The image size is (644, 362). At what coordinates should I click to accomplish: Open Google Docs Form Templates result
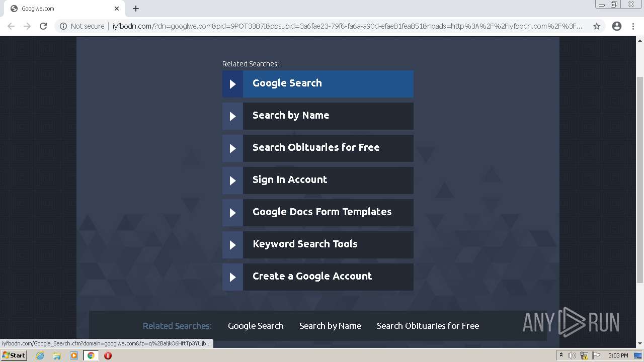point(318,213)
